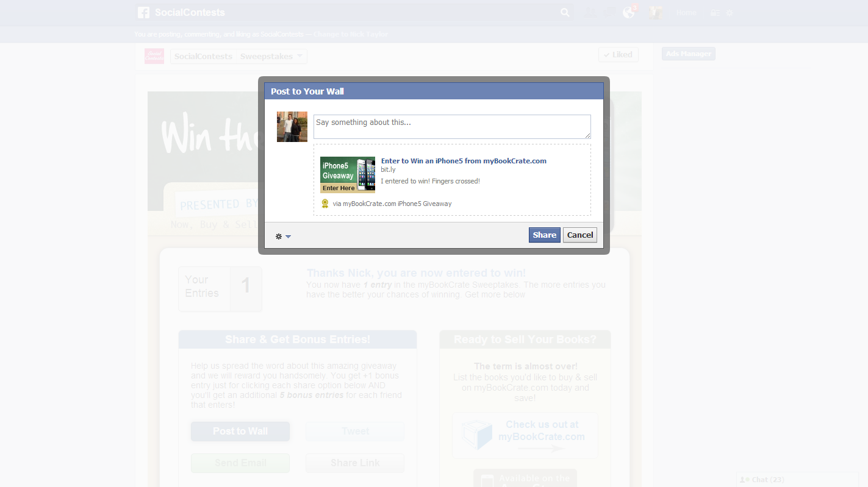Viewport: 868px width, 487px height.
Task: Click the SocialContests page logo thumbnail
Action: coord(154,56)
